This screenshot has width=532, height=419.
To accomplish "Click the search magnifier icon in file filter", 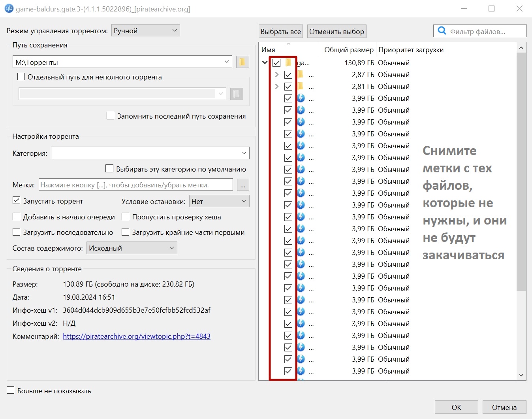I will (x=442, y=31).
